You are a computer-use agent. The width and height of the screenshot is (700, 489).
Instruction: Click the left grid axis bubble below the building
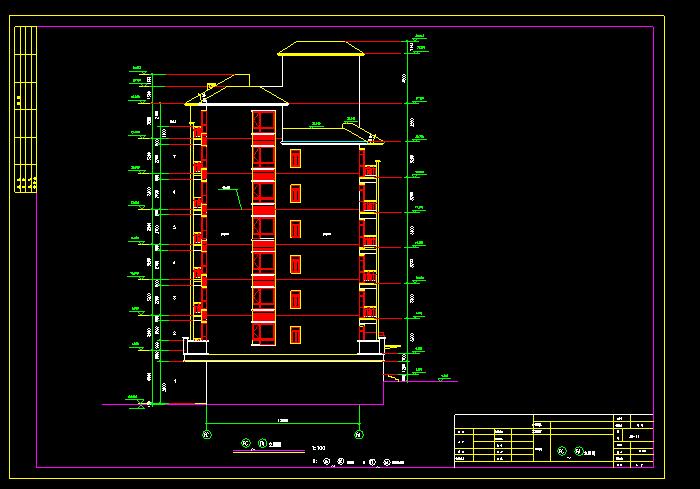pos(206,435)
